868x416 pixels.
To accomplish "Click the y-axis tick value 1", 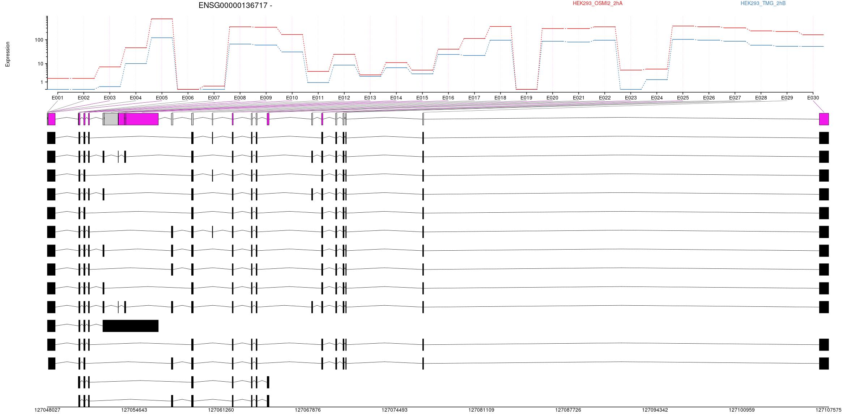I will (x=42, y=82).
